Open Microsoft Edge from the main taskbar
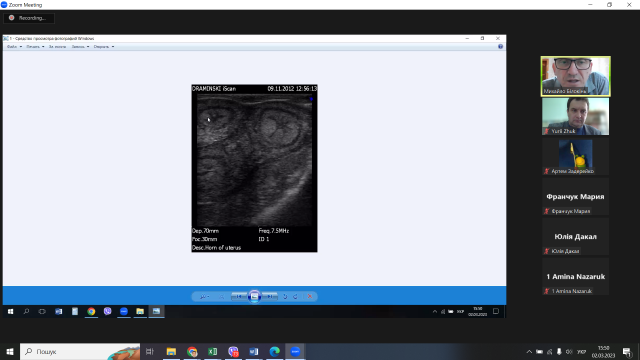Image resolution: width=640 pixels, height=360 pixels. click(275, 351)
